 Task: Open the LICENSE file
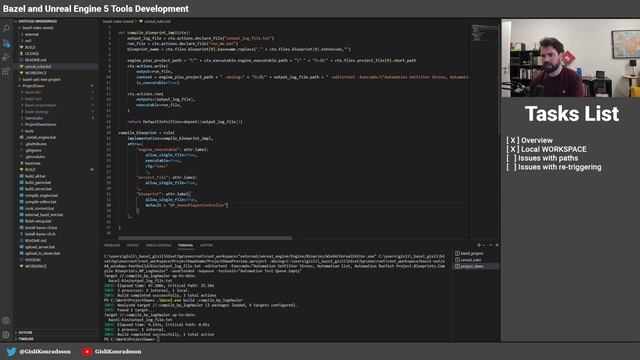[x=32, y=53]
